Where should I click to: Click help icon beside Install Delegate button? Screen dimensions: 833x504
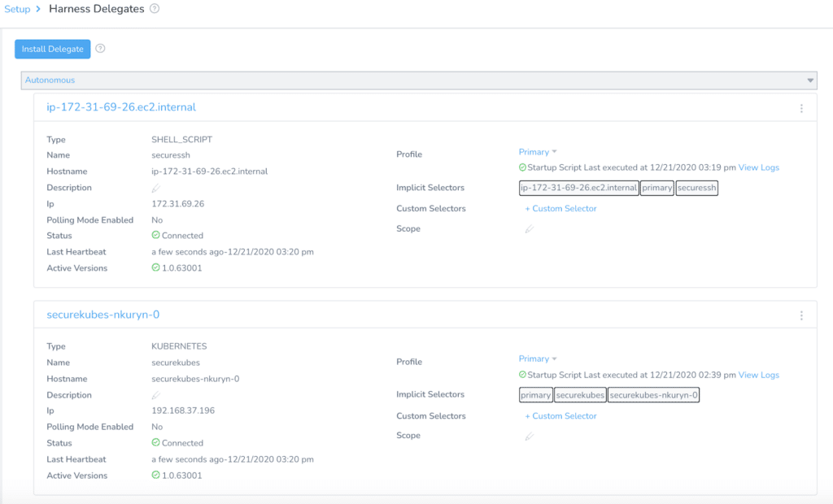(100, 48)
